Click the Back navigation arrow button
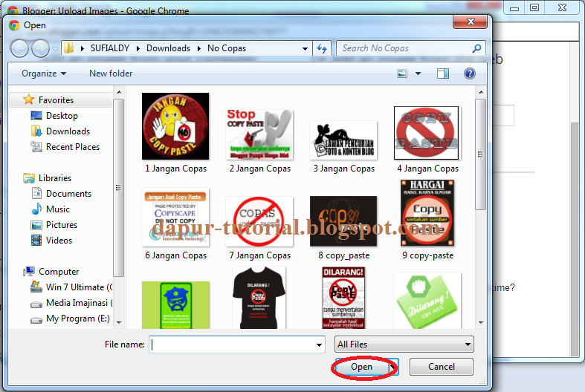585x392 pixels. tap(19, 48)
